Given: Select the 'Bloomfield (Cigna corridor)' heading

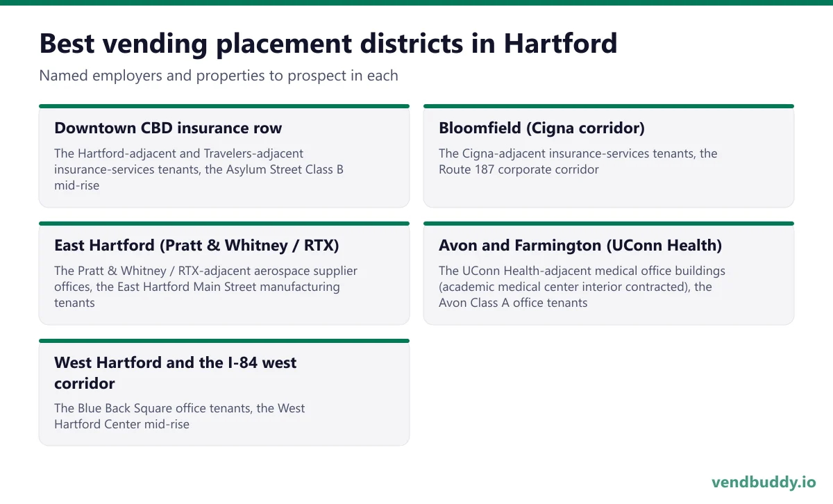Looking at the screenshot, I should click(x=541, y=128).
